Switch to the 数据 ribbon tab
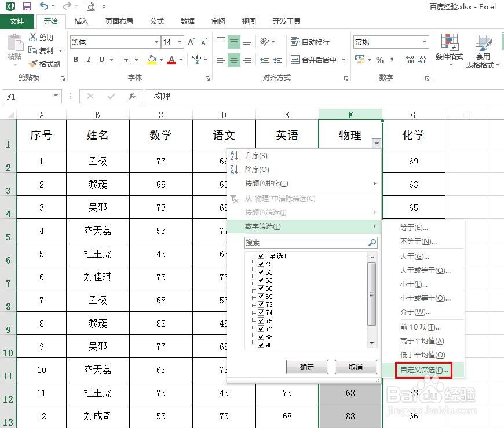 pyautogui.click(x=187, y=21)
